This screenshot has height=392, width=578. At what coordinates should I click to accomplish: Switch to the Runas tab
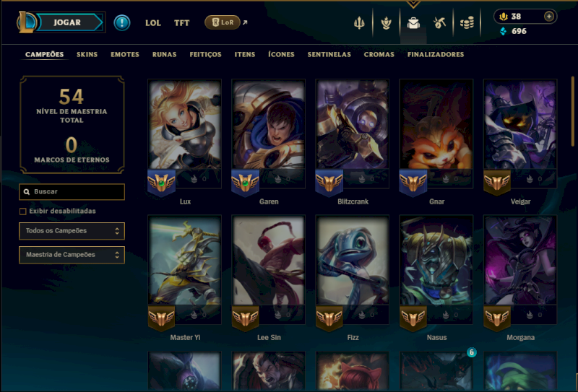[165, 55]
